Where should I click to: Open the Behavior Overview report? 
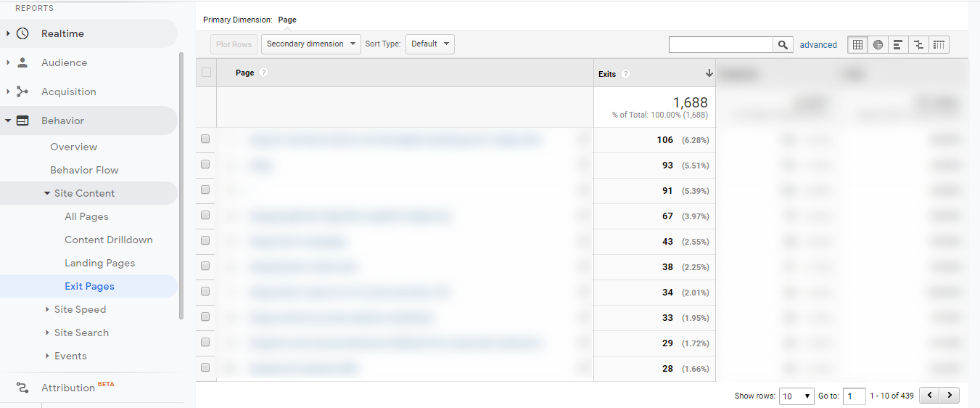click(73, 147)
